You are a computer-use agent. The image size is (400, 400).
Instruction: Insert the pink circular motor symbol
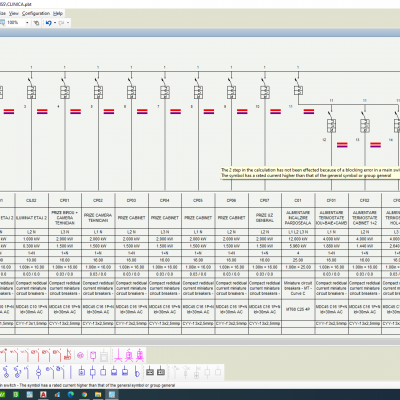[x=80, y=356]
